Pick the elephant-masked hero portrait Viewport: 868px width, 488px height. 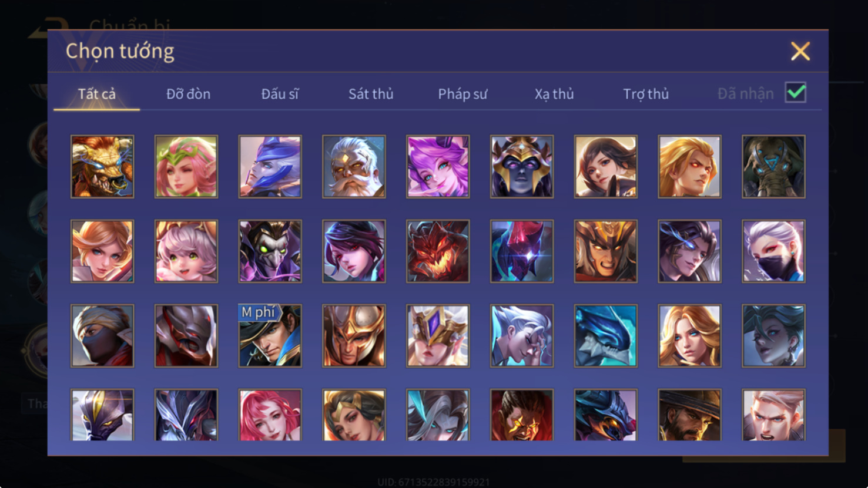[773, 167]
